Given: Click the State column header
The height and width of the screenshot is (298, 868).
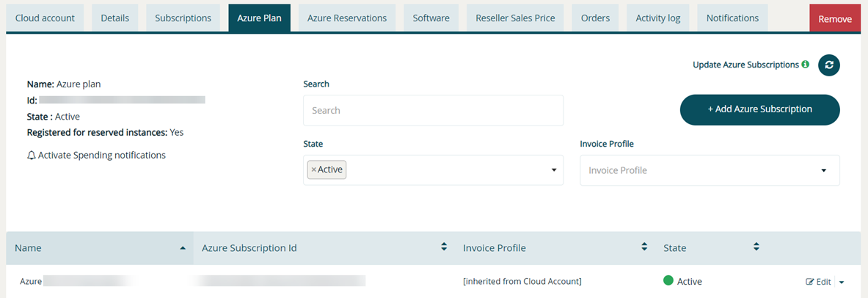Looking at the screenshot, I should [711, 248].
